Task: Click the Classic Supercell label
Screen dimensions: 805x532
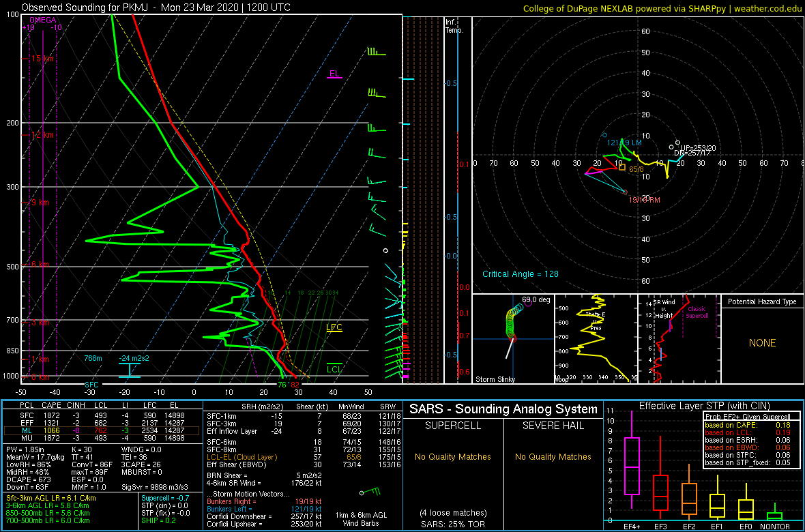Action: 697,312
